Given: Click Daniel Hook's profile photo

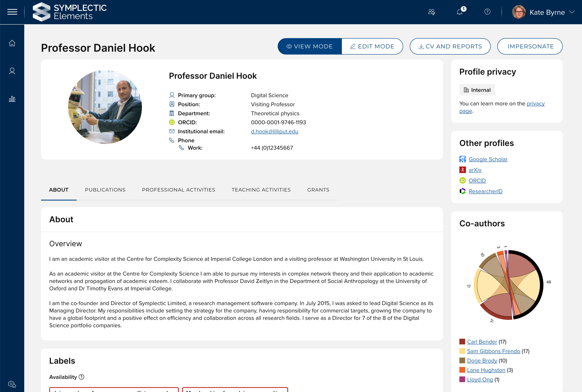Looking at the screenshot, I should [105, 107].
